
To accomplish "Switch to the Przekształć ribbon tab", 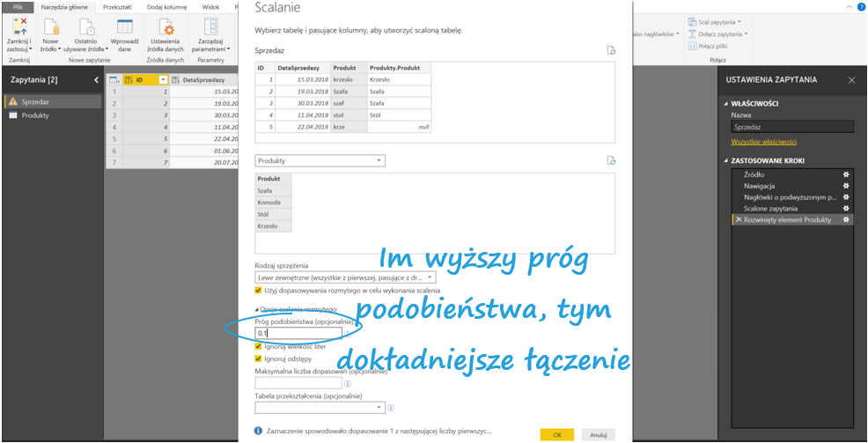I will coord(117,6).
